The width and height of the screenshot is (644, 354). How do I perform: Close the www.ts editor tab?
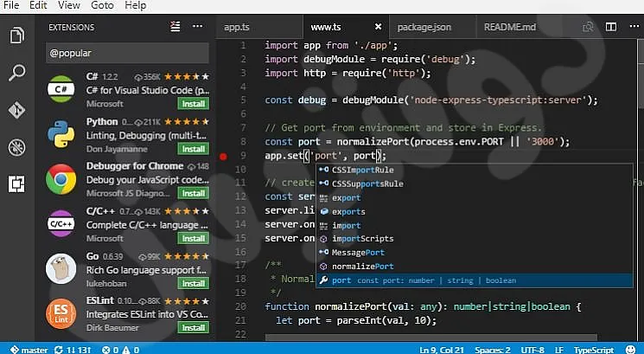click(379, 27)
